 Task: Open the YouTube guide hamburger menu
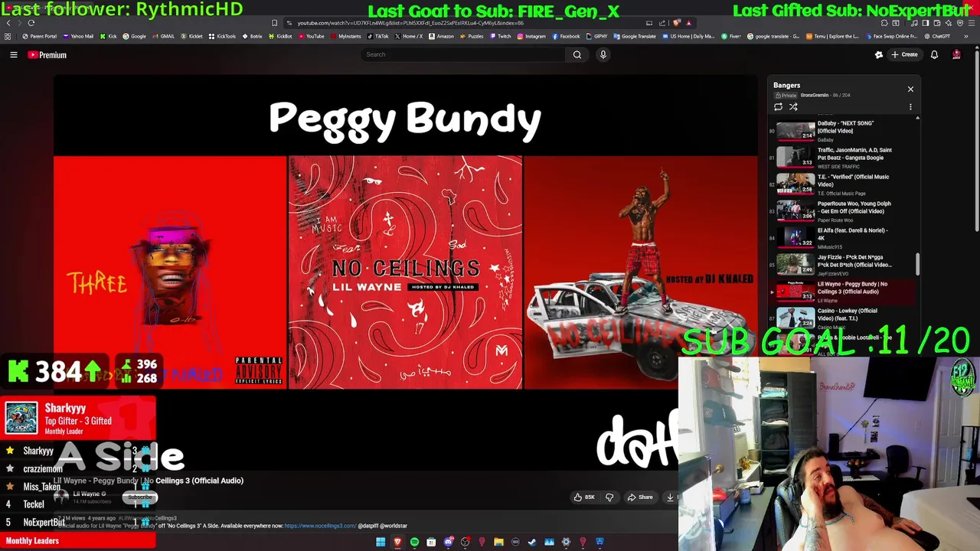(13, 54)
